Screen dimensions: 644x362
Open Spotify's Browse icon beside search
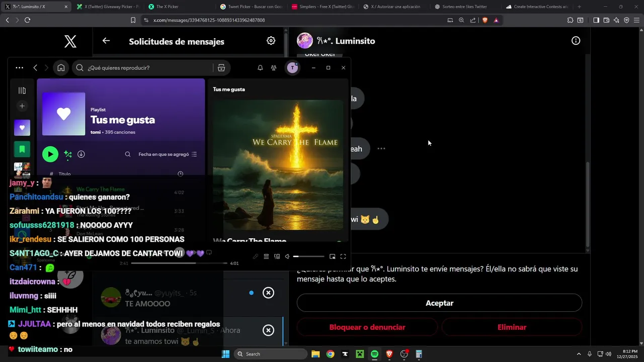point(221,68)
